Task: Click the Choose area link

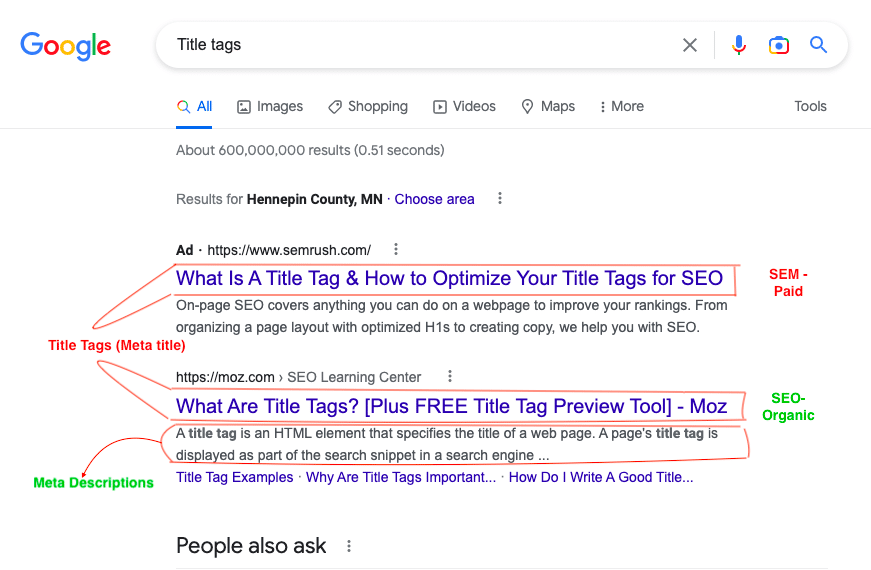Action: coord(434,199)
